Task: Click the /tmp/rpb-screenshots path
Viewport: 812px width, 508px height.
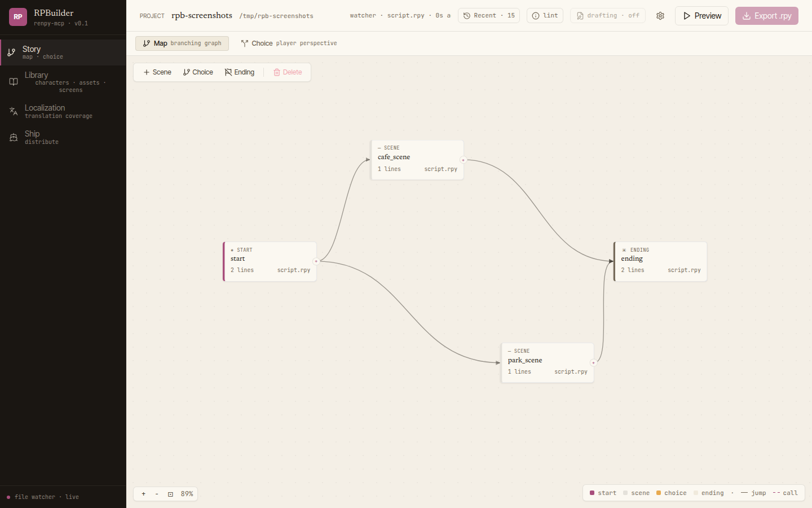Action: [x=276, y=16]
